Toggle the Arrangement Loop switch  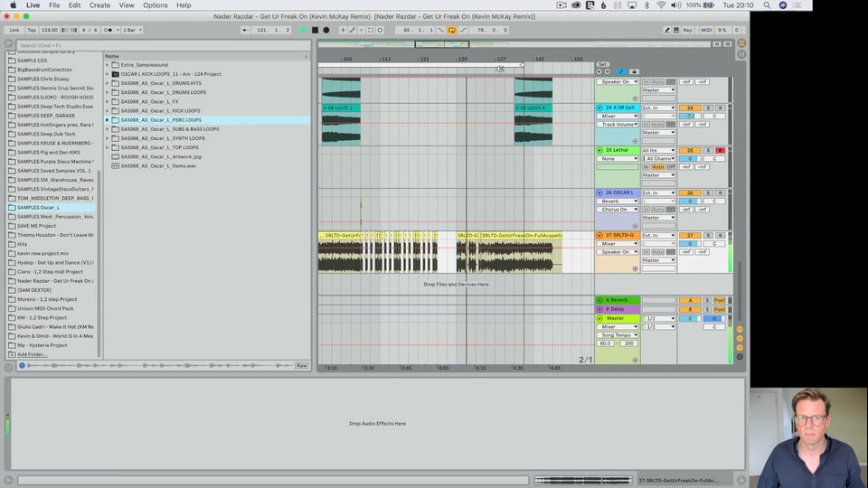coord(452,30)
